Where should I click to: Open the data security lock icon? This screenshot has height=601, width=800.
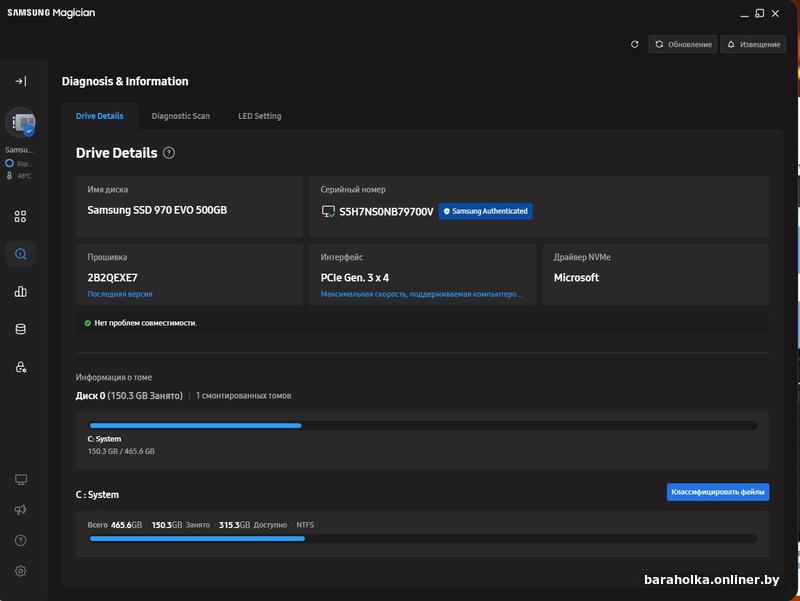[x=20, y=367]
